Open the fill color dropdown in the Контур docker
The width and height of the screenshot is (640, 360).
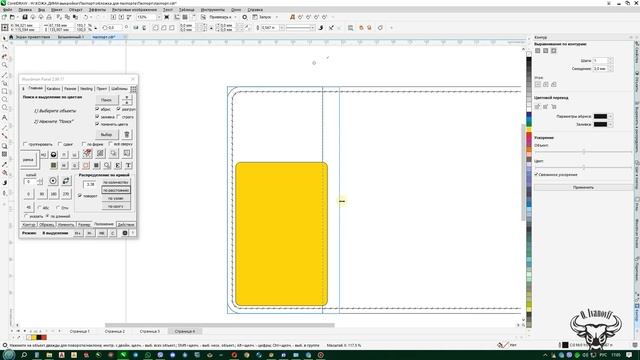[610, 124]
